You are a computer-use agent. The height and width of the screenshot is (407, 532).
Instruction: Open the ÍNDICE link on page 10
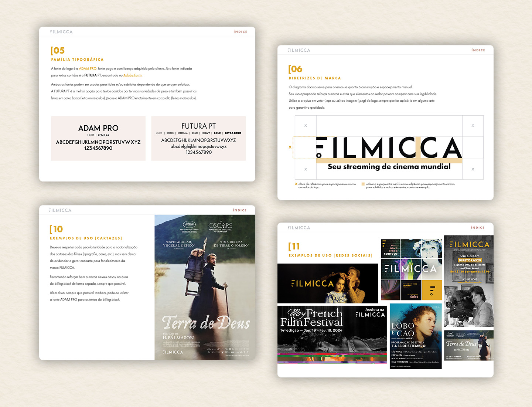click(239, 210)
